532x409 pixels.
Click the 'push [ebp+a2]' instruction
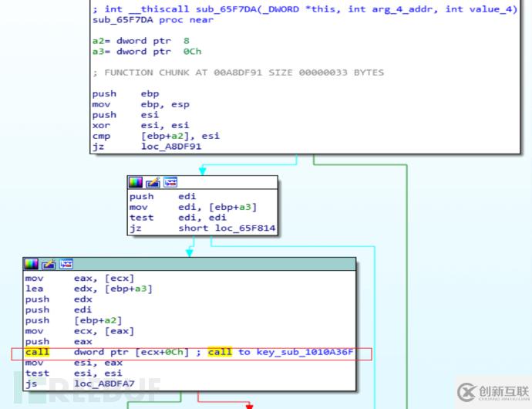[x=73, y=320]
